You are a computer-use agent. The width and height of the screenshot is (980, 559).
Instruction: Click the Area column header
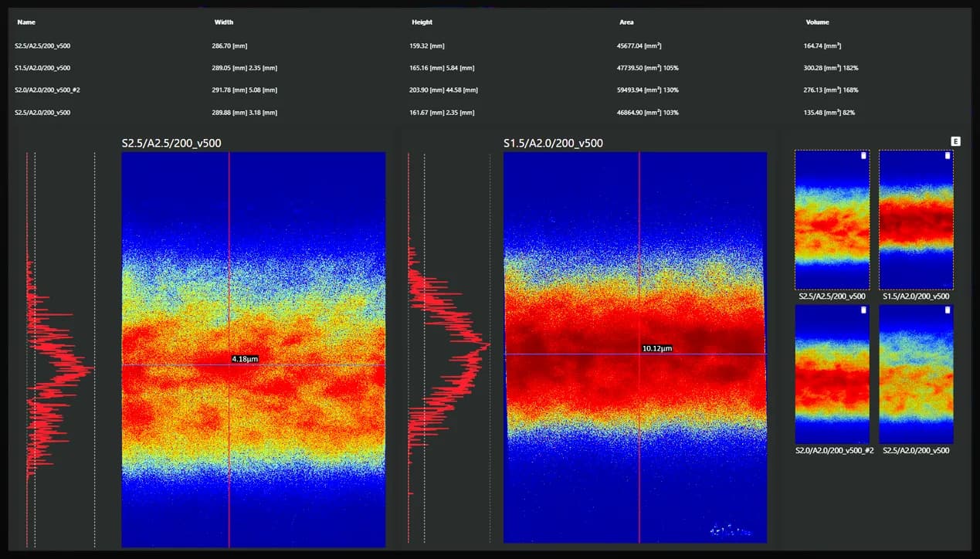pyautogui.click(x=626, y=22)
